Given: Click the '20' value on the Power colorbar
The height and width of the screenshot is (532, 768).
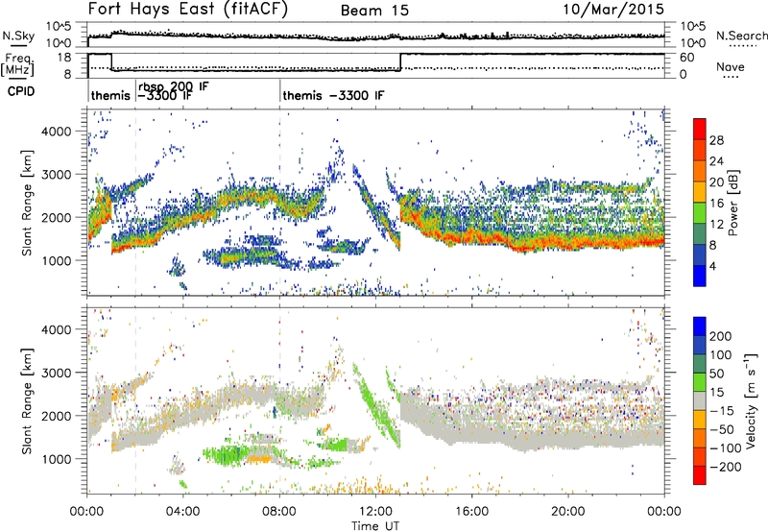Looking at the screenshot, I should tap(716, 182).
